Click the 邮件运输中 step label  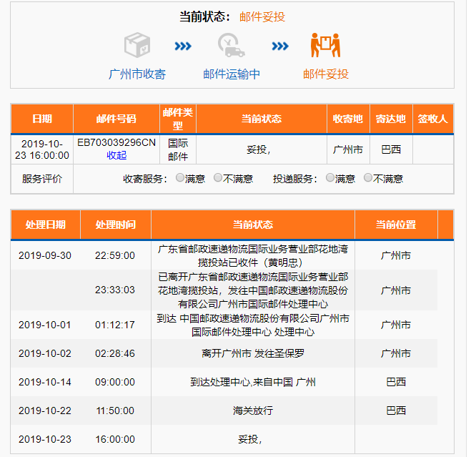(232, 74)
